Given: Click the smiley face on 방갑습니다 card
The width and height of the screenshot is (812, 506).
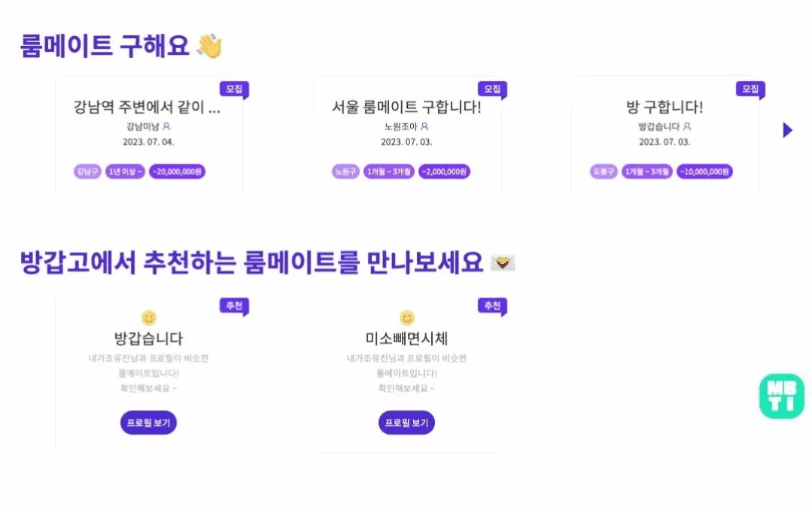Looking at the screenshot, I should 149,318.
